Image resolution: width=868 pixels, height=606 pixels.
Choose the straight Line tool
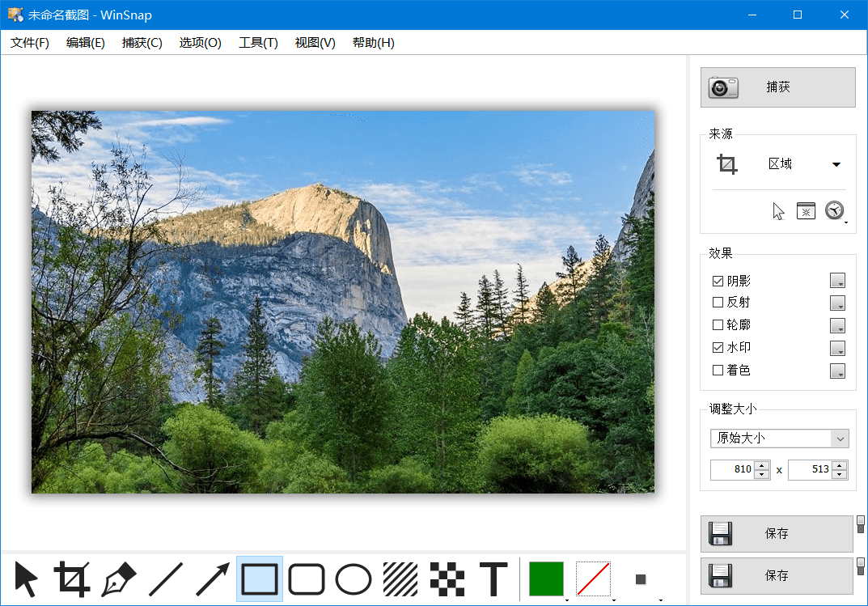point(166,578)
